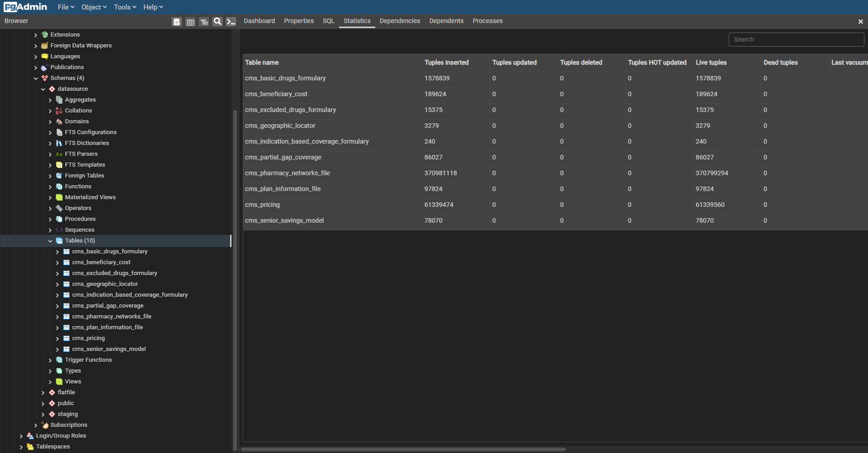Click the pgAdmin logo
The height and width of the screenshot is (453, 868).
click(25, 7)
